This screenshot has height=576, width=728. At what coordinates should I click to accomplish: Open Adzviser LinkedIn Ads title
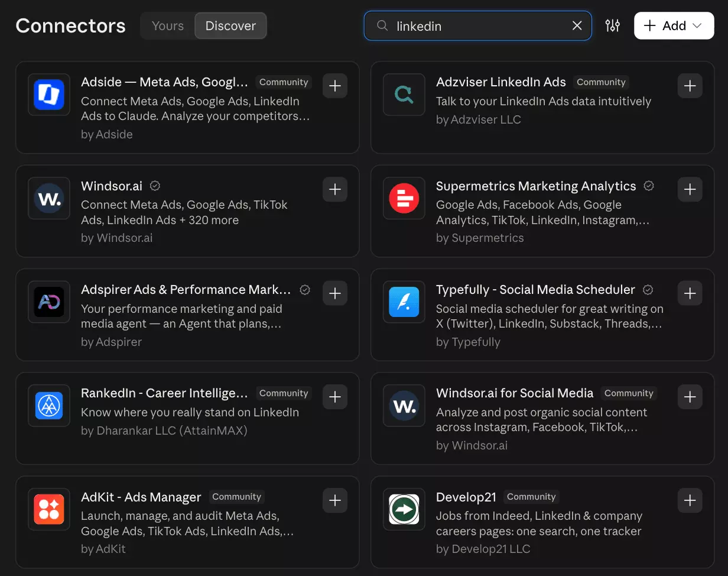pos(501,82)
